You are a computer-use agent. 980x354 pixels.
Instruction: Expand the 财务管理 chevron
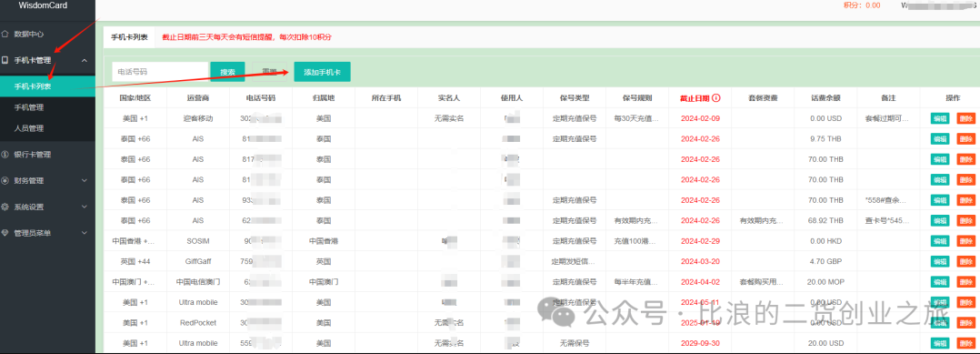coord(85,181)
